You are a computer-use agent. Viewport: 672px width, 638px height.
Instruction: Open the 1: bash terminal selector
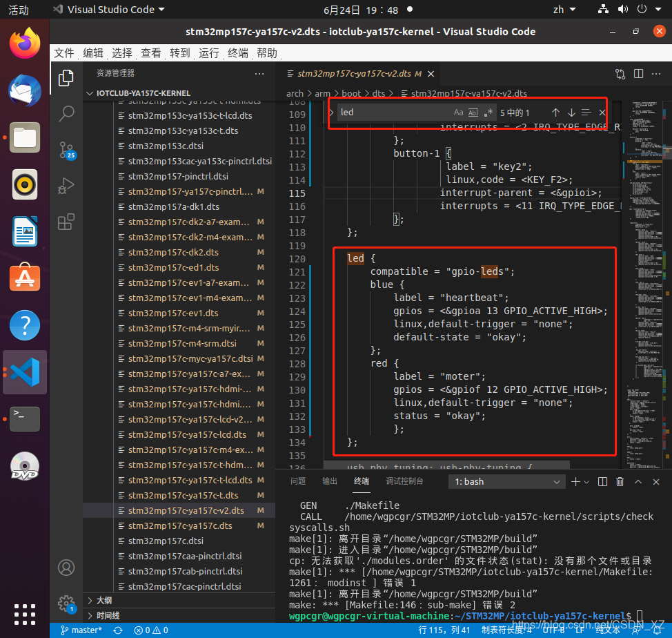(507, 481)
